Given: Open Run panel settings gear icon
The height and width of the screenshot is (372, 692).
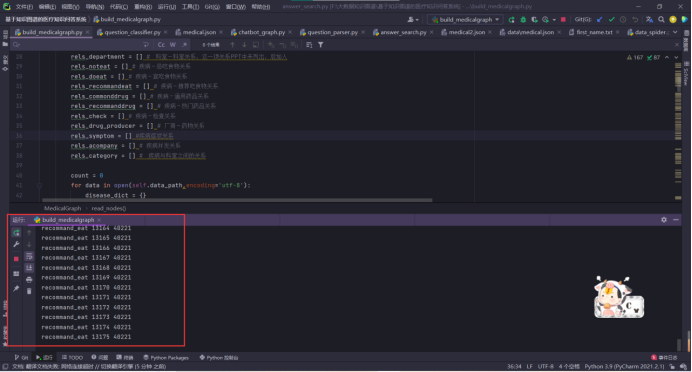Looking at the screenshot, I should (x=664, y=219).
